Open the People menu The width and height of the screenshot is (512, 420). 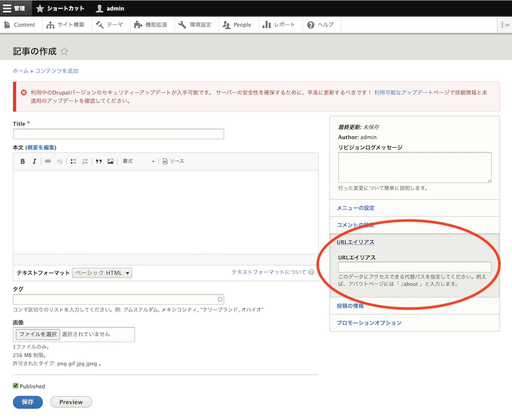pyautogui.click(x=238, y=25)
